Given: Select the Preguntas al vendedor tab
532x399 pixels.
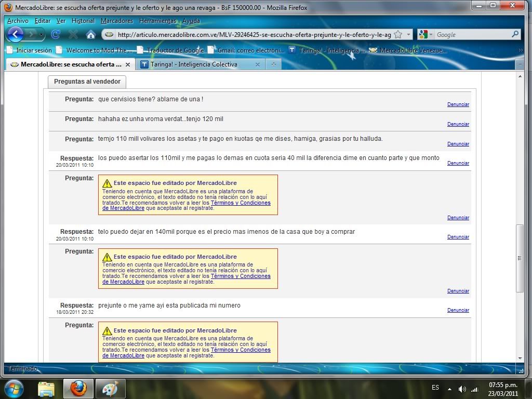Looking at the screenshot, I should tap(87, 82).
